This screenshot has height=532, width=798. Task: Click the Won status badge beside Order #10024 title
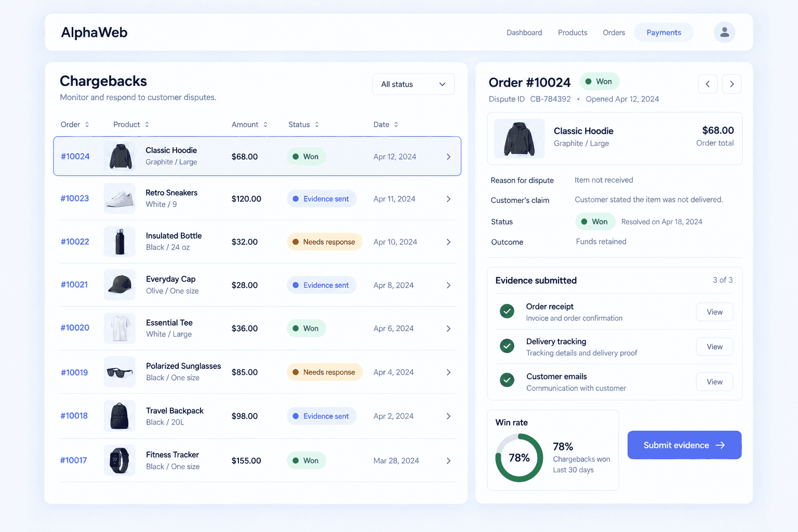point(600,82)
